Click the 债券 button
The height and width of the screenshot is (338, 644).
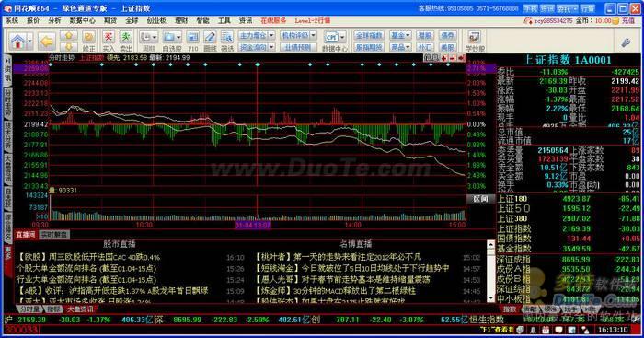447,36
